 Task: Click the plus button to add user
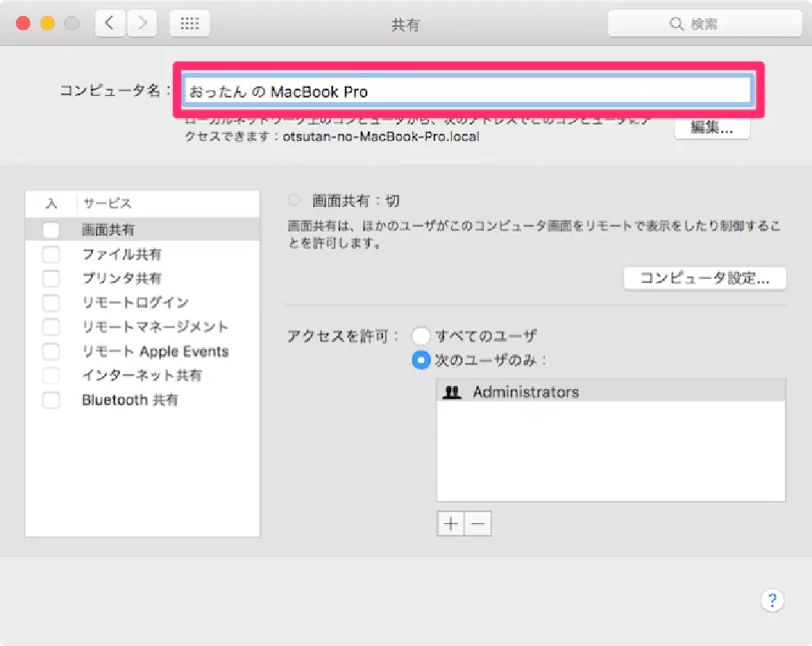click(x=450, y=524)
